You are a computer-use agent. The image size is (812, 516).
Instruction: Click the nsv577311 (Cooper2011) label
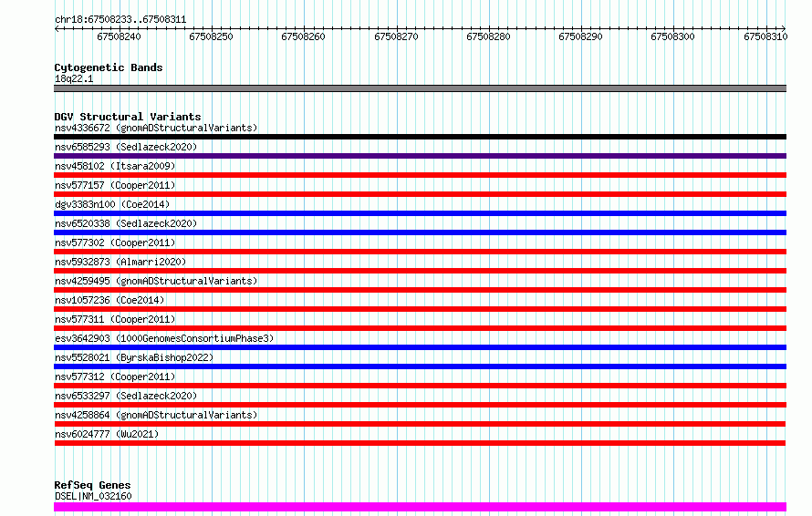pos(115,319)
